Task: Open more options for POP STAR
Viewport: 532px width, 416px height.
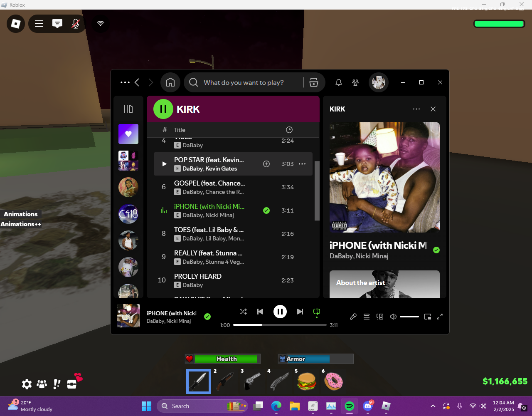Action: tap(302, 164)
